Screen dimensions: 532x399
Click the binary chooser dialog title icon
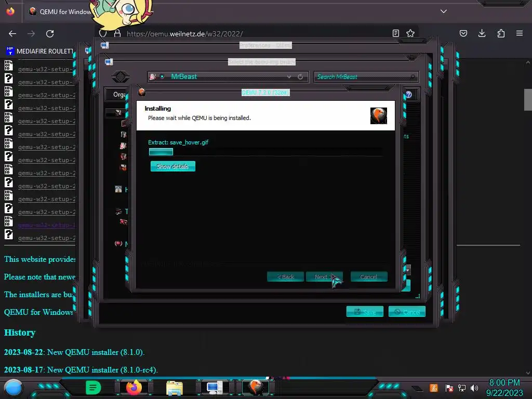(109, 62)
